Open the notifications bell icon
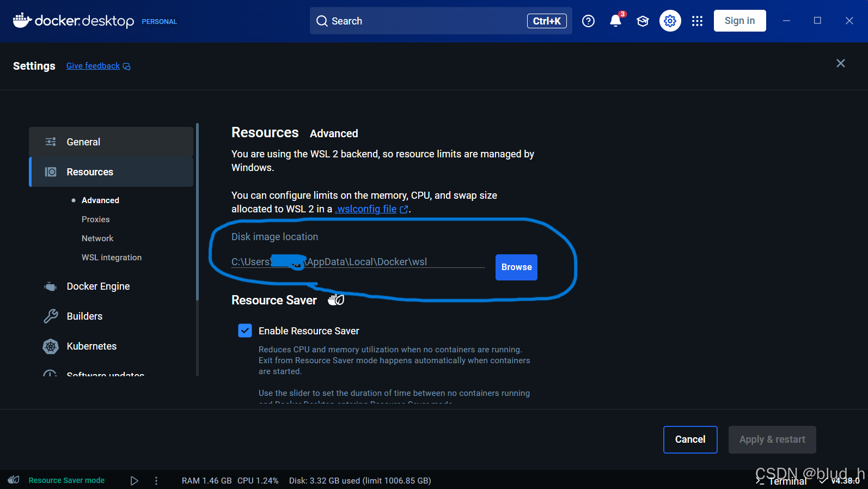The height and width of the screenshot is (489, 868). click(x=615, y=21)
